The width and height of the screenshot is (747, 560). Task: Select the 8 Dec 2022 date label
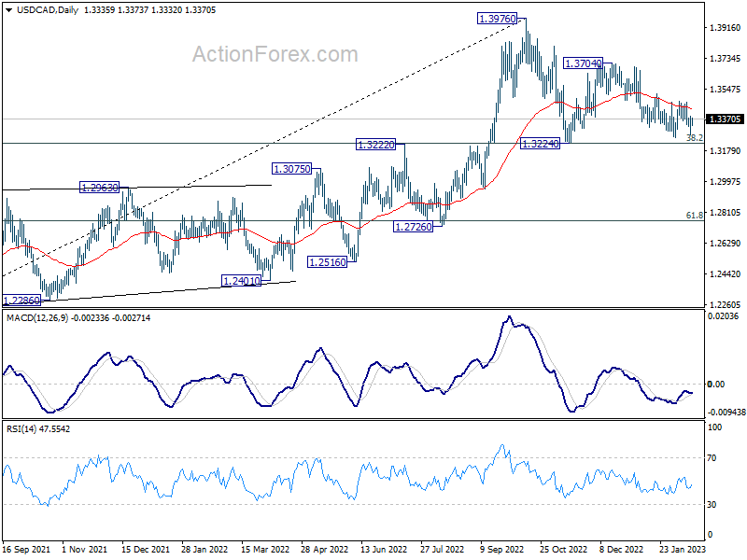pos(621,549)
